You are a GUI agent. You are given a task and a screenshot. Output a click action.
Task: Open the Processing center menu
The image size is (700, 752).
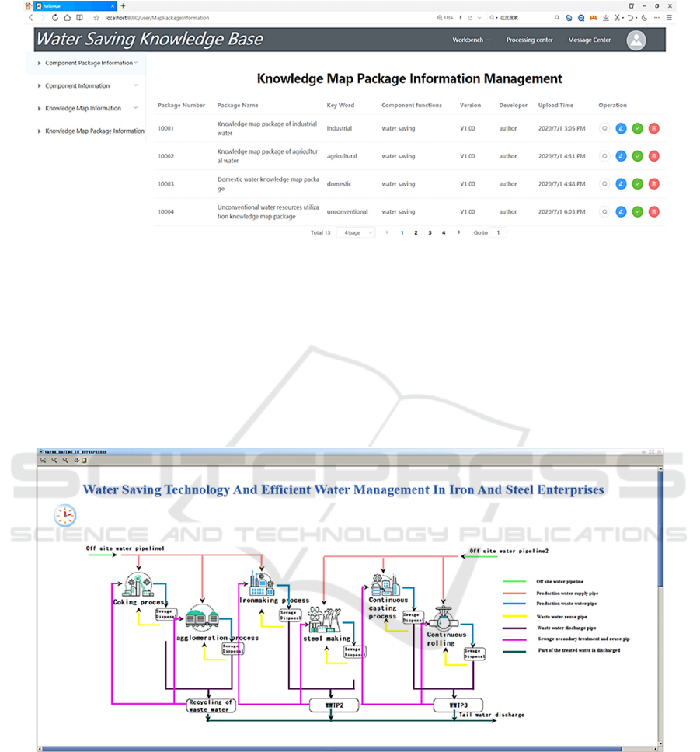click(529, 40)
